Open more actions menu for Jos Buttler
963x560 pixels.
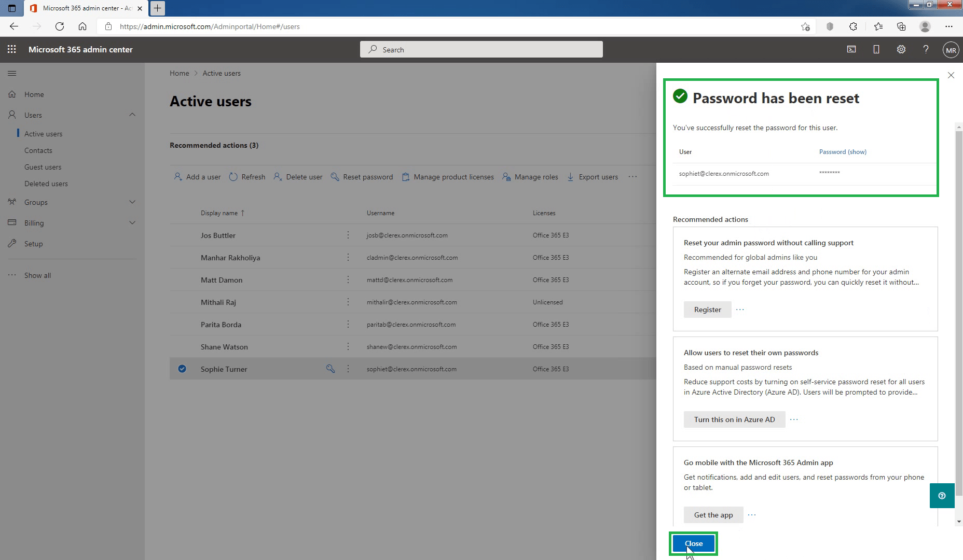tap(348, 235)
